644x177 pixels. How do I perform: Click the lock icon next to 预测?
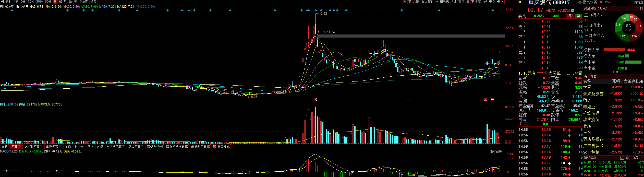485,2
